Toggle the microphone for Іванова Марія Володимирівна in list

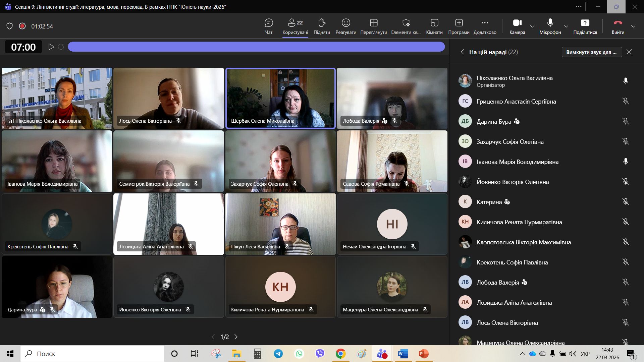coord(626,162)
